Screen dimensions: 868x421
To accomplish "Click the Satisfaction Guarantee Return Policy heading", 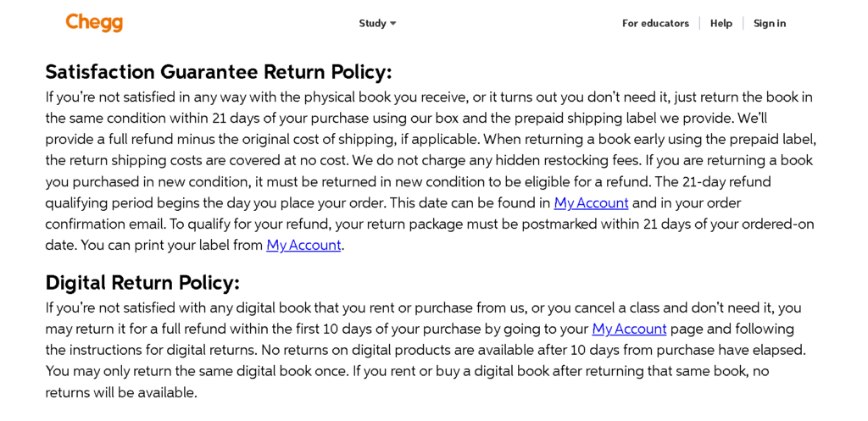I will 219,72.
